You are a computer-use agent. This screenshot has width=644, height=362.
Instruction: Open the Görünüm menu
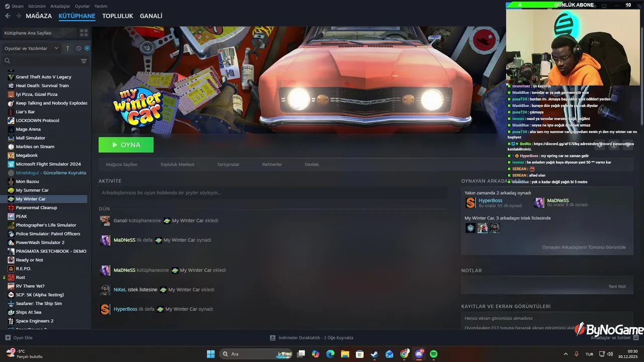coord(37,6)
